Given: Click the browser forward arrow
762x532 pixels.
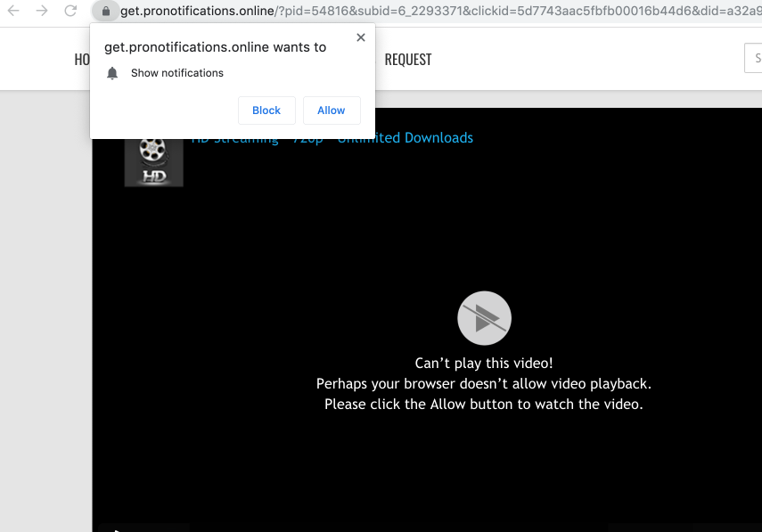Looking at the screenshot, I should (42, 12).
